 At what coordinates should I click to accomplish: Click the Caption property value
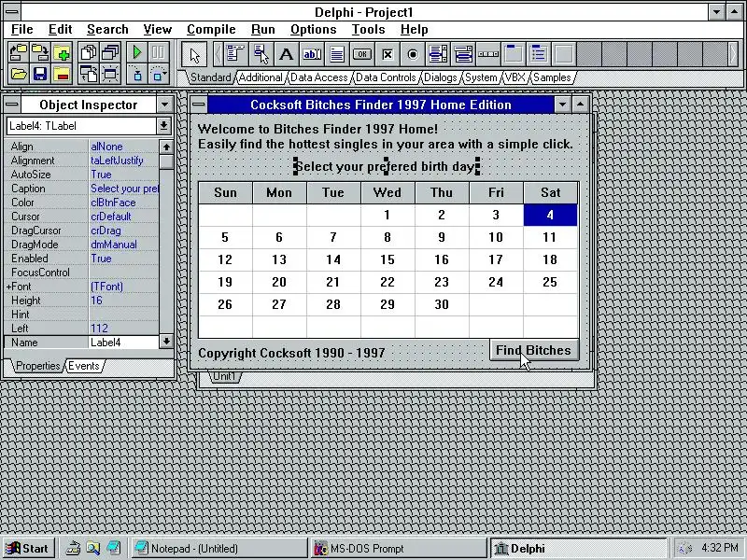[x=123, y=189]
